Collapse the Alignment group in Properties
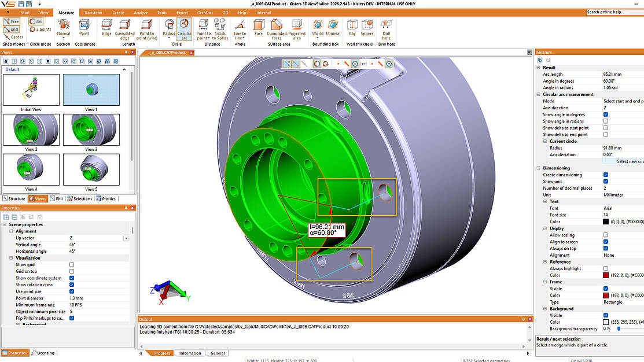 11,231
